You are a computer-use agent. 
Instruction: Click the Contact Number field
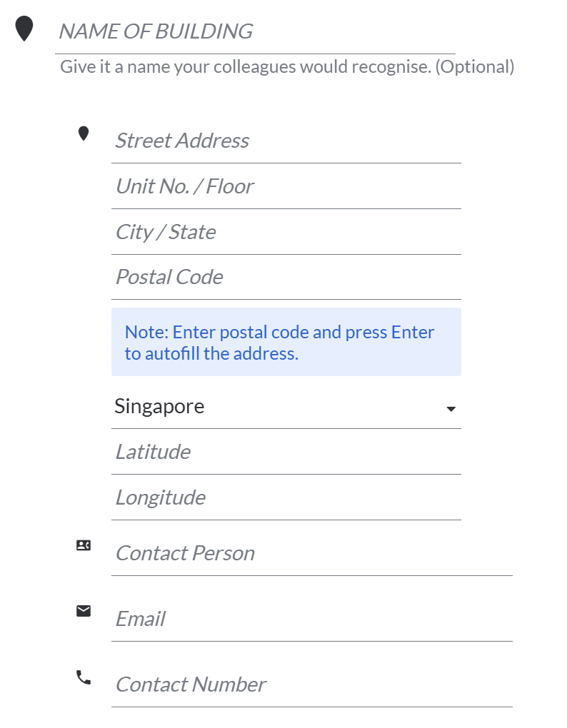click(x=311, y=684)
